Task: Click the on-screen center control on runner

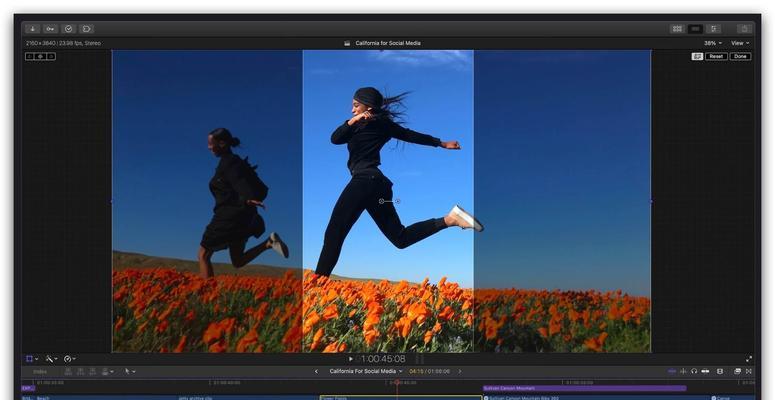Action: [x=382, y=201]
